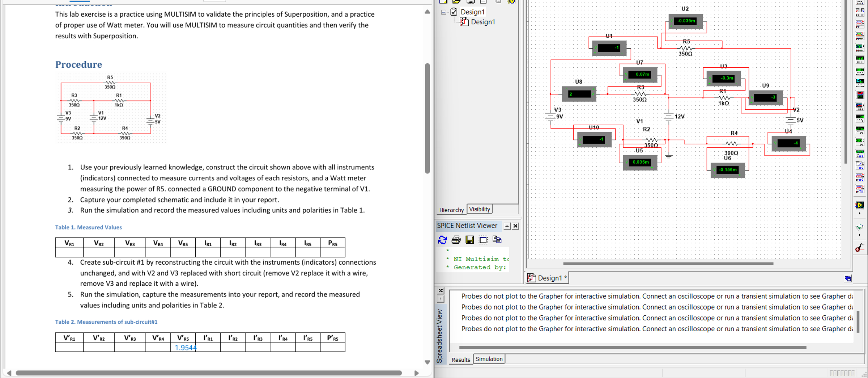Collapse the Design1 tree node
This screenshot has width=868, height=378.
click(444, 12)
